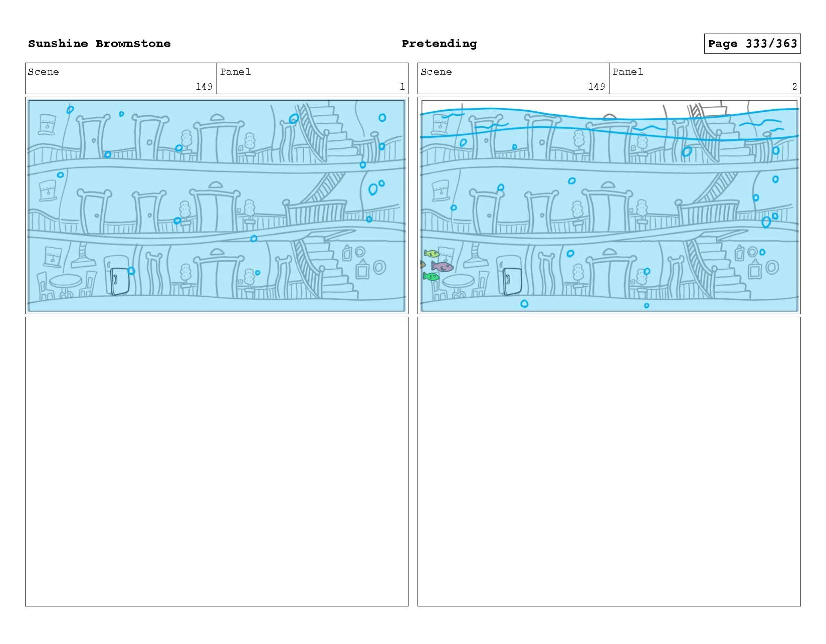Click the Scene 149 cell above panel 1
This screenshot has width=826, height=644.
[x=121, y=79]
